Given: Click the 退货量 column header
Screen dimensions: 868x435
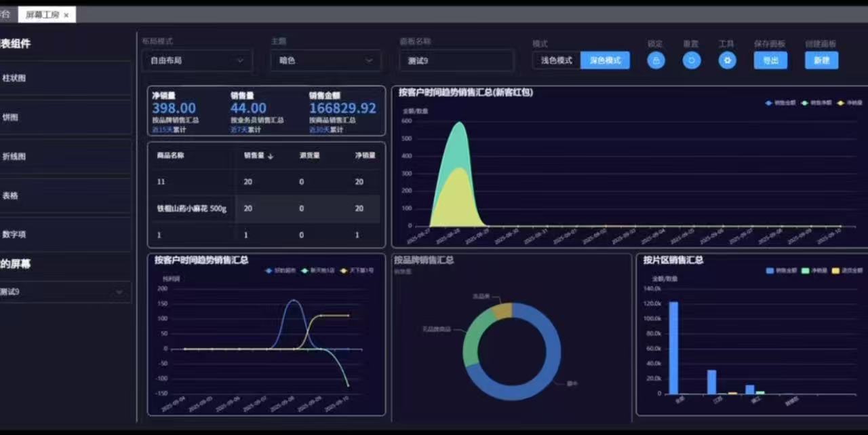Looking at the screenshot, I should 310,155.
